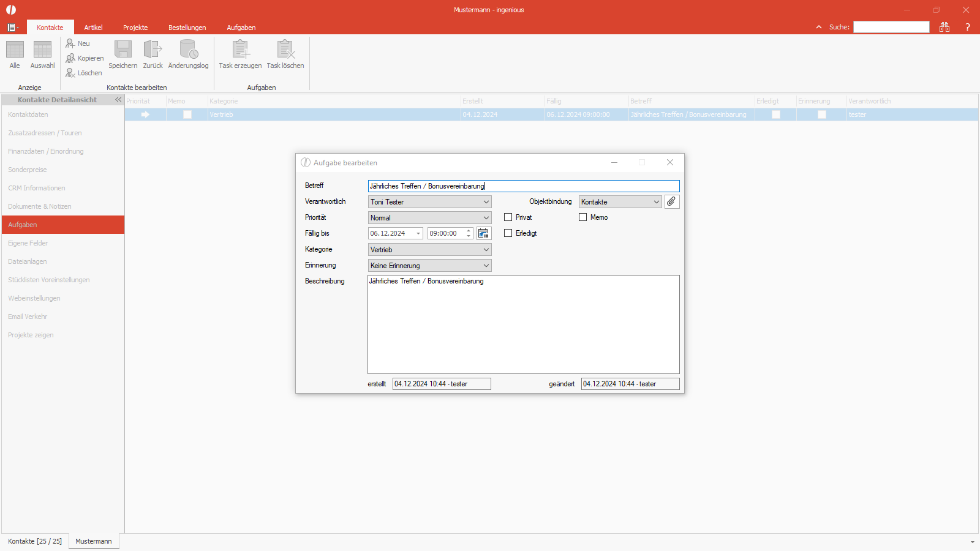
Task: Open calendar picker beside due time
Action: [484, 233]
